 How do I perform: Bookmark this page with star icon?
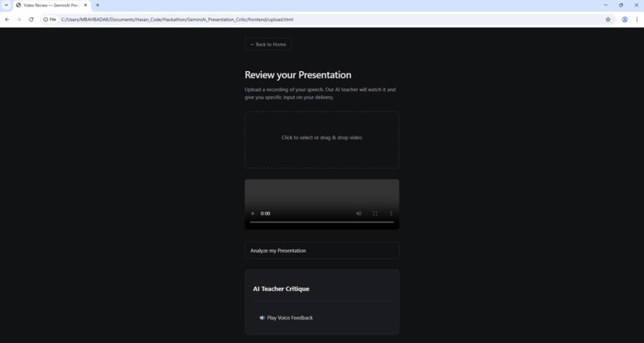click(x=608, y=19)
